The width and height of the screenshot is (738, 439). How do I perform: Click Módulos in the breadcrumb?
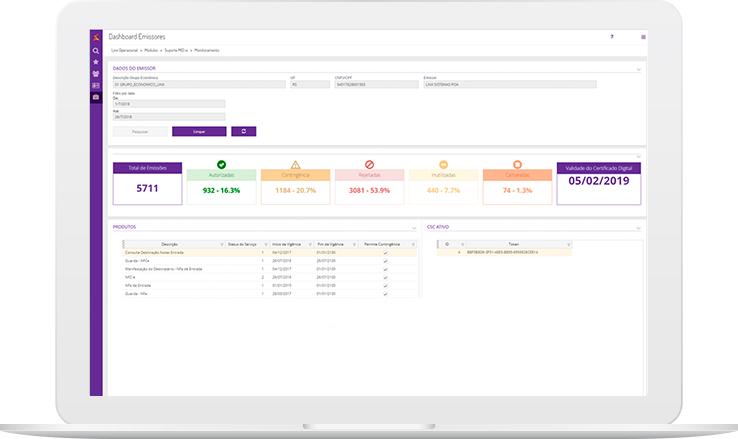(x=152, y=49)
